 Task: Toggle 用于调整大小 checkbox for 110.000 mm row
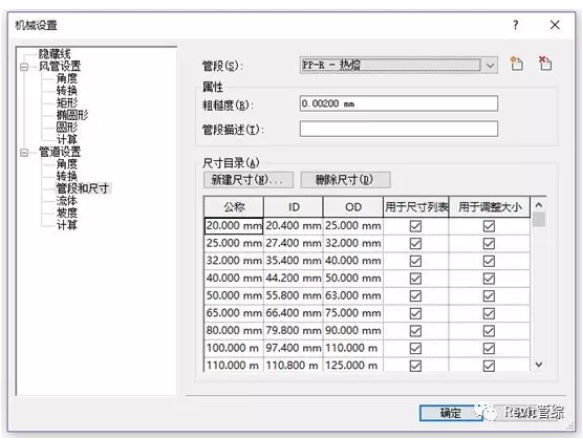(x=489, y=366)
